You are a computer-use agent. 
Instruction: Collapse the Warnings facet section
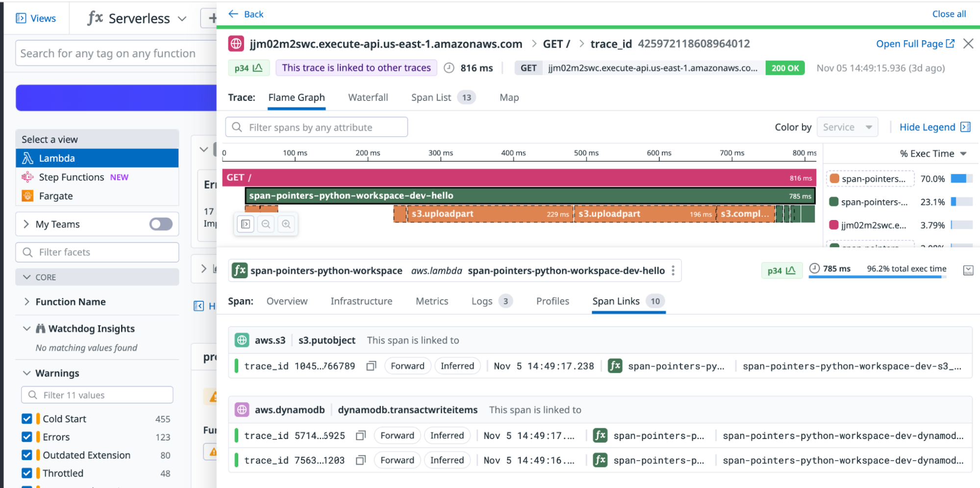pyautogui.click(x=27, y=373)
